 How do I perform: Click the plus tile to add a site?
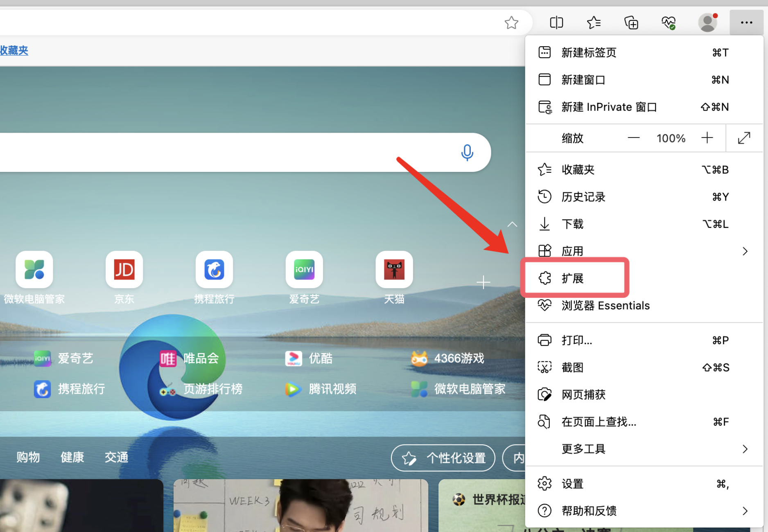point(483,282)
